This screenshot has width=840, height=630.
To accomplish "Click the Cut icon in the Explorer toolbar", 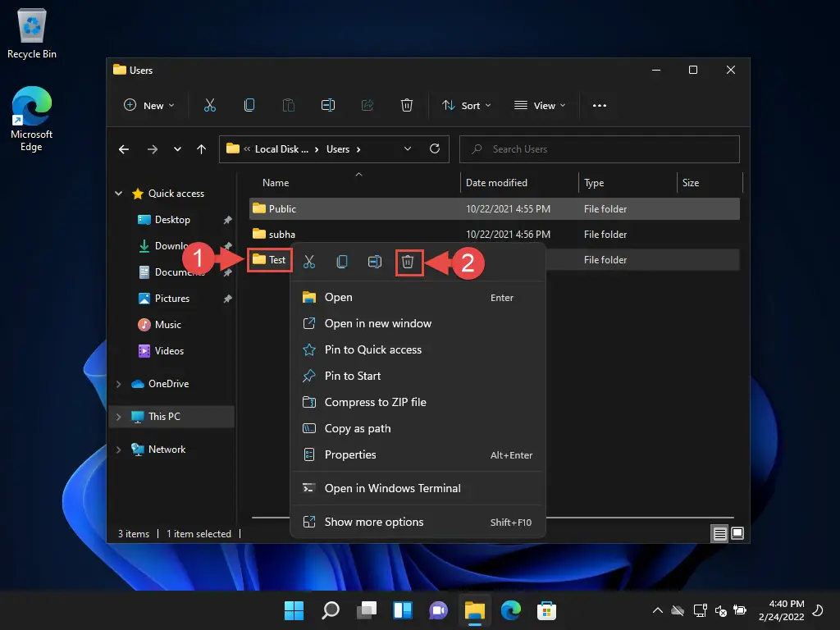I will [x=209, y=106].
